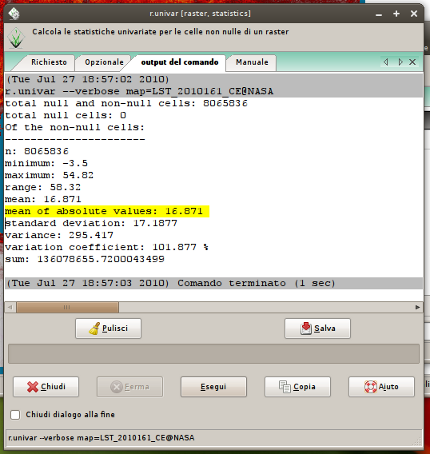This screenshot has height=454, width=430.
Task: Show previous tabs with left arrow
Action: 386,62
